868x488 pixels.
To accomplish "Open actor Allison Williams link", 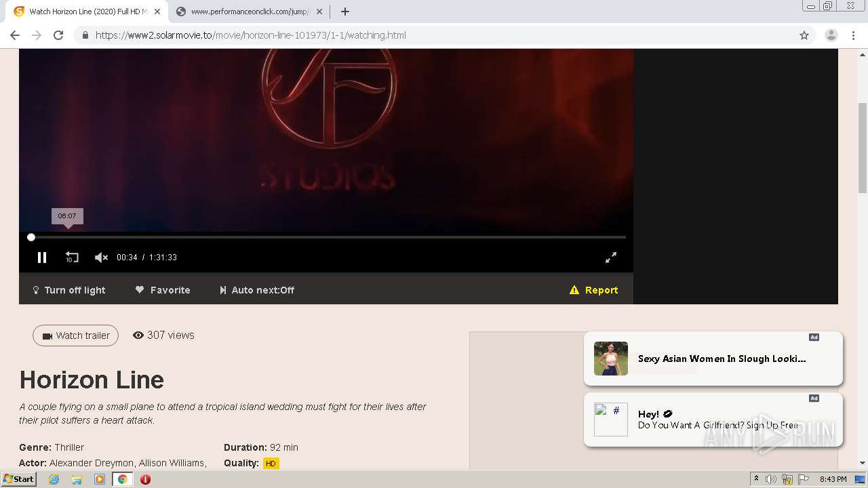I will click(x=172, y=463).
